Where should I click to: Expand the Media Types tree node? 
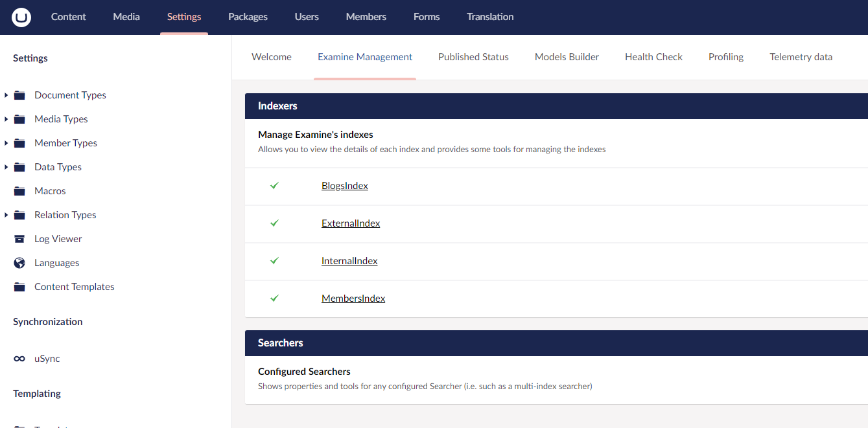click(x=6, y=119)
